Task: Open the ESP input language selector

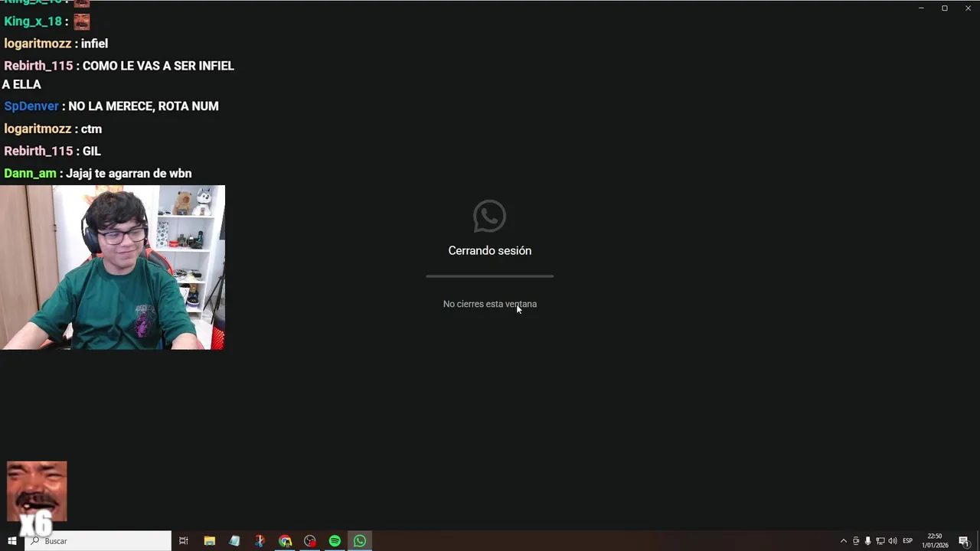Action: pyautogui.click(x=907, y=541)
